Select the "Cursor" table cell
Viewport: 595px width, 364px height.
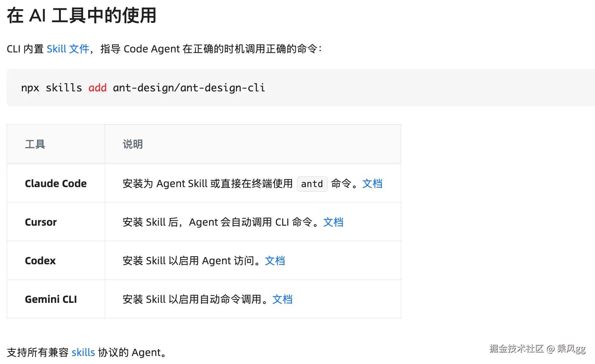[x=56, y=222]
